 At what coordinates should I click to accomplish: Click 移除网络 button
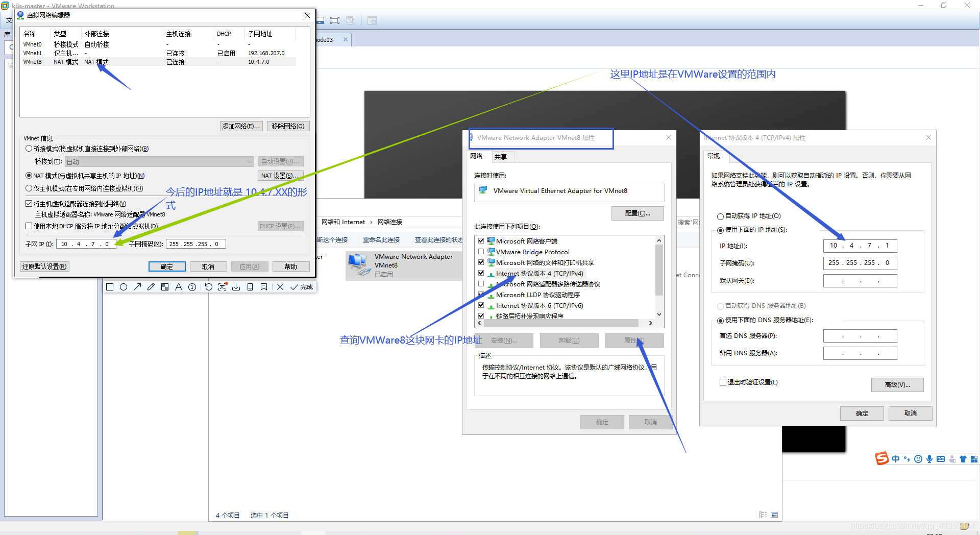tap(288, 126)
